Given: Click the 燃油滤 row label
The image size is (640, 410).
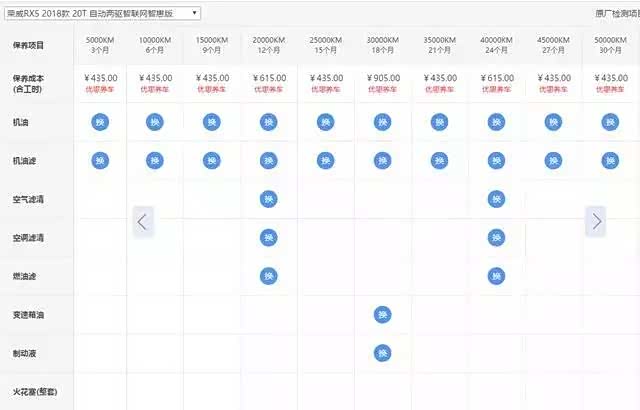Looking at the screenshot, I should tap(24, 276).
